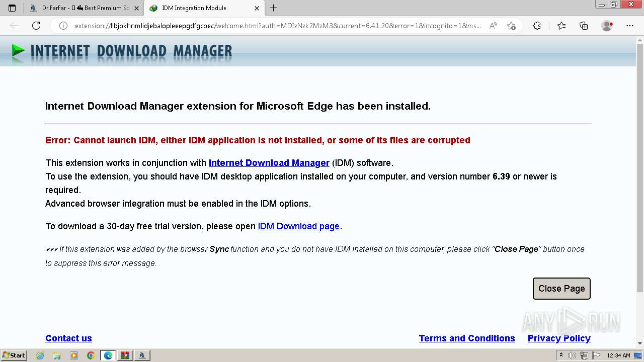Open the Collections icon

(584, 26)
